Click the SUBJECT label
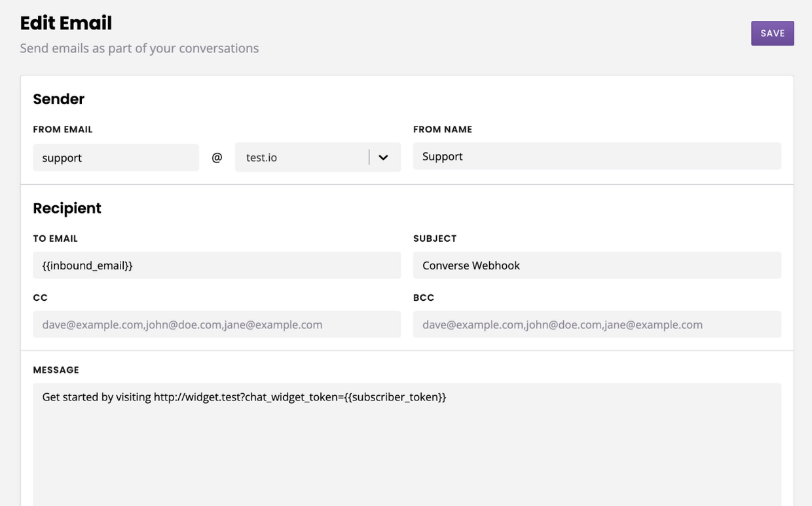Screen dimensions: 812x506 435,239
